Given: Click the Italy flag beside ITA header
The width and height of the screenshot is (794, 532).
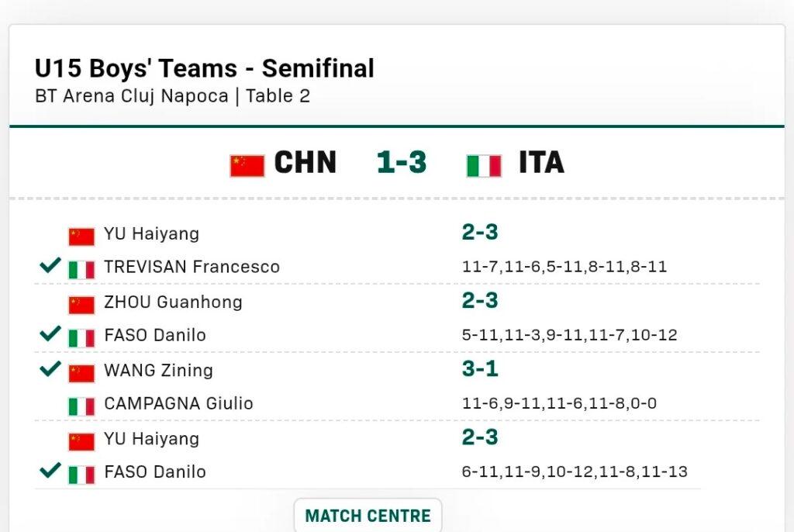Looking at the screenshot, I should (x=484, y=165).
